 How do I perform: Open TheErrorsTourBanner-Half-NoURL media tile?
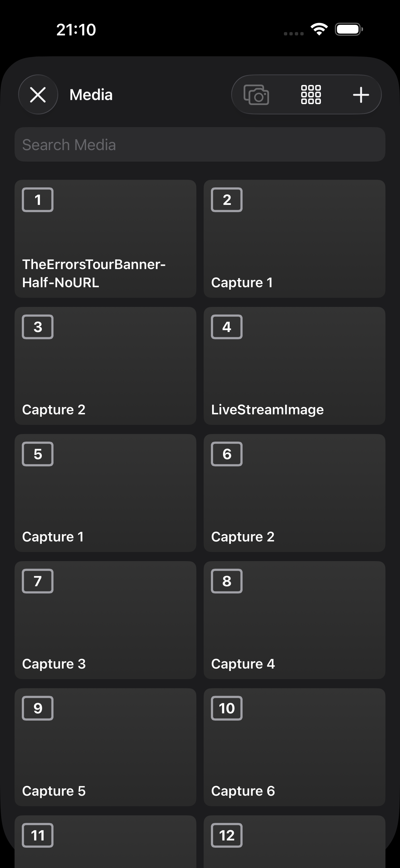click(x=105, y=238)
